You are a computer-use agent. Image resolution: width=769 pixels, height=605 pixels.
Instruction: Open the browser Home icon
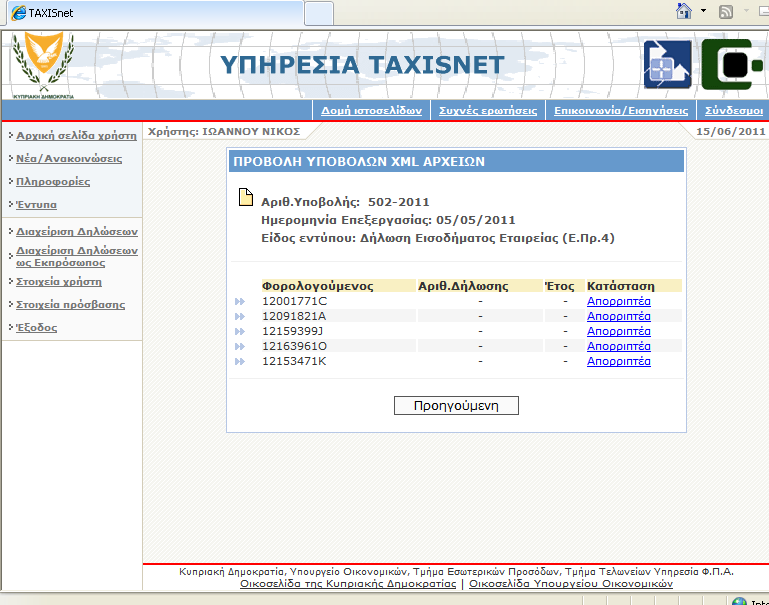(x=684, y=11)
